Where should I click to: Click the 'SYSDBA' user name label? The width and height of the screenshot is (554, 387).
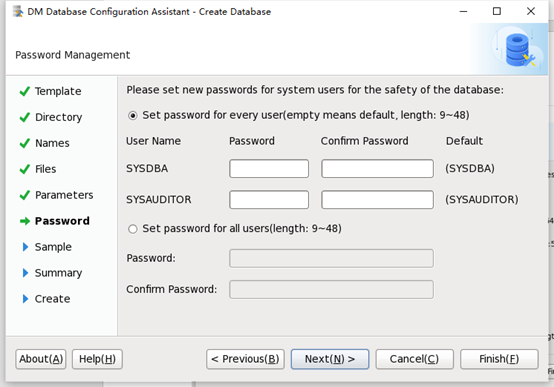coord(147,169)
